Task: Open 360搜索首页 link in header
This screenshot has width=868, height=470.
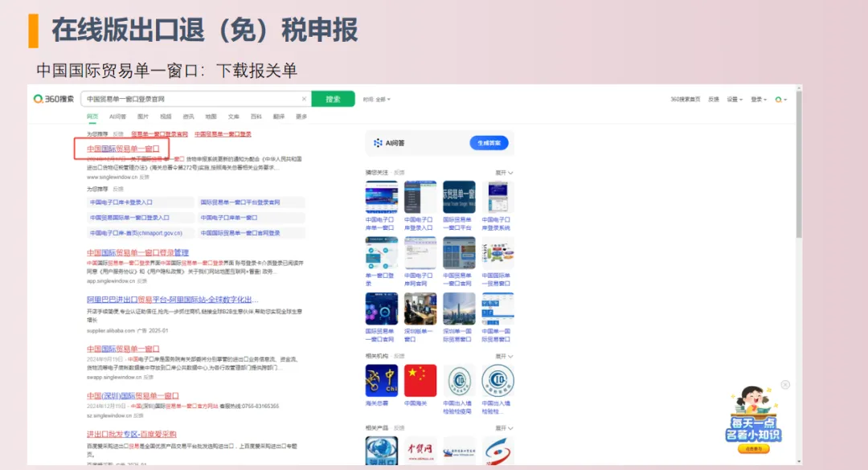Action: coord(686,100)
